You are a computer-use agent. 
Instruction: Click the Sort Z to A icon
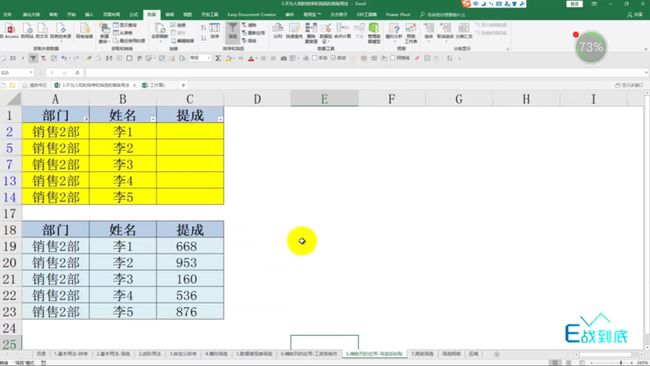tap(204, 37)
